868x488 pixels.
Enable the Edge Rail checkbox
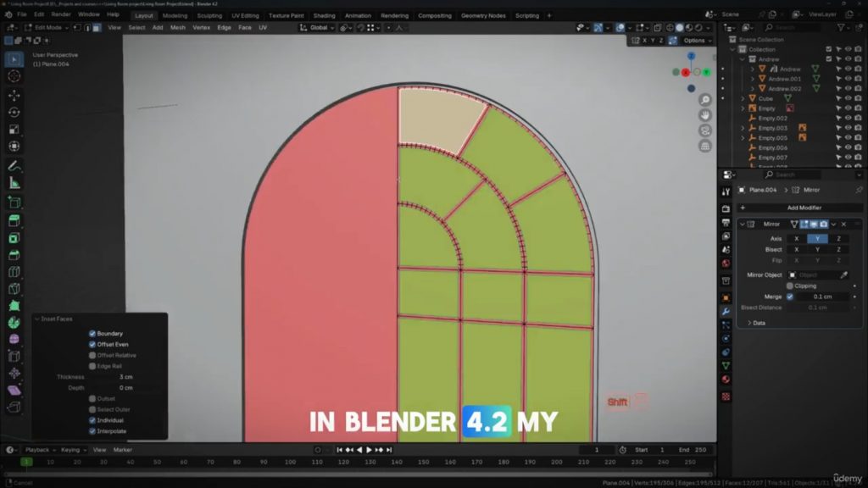[x=92, y=366]
